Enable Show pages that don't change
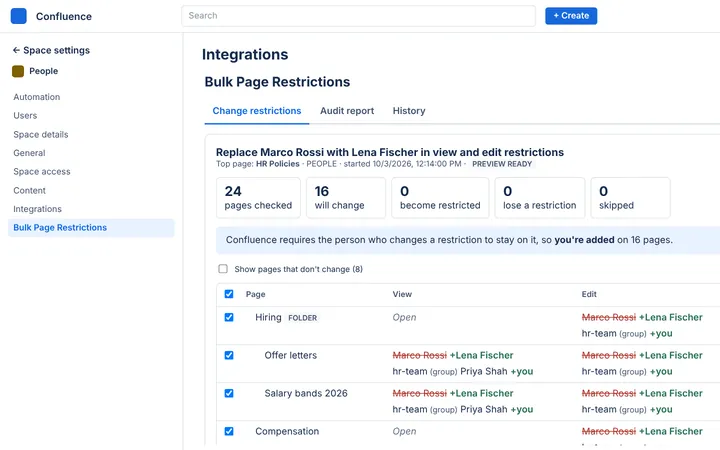Image resolution: width=720 pixels, height=450 pixels. click(223, 269)
